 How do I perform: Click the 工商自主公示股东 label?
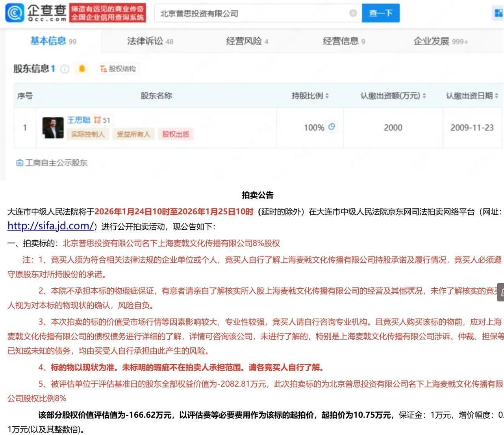pos(56,162)
